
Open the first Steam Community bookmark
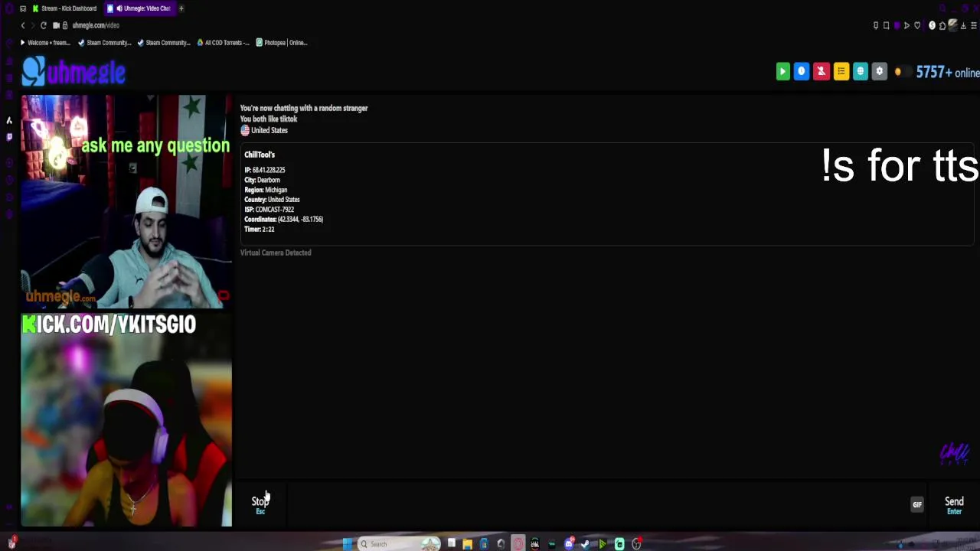pyautogui.click(x=105, y=43)
